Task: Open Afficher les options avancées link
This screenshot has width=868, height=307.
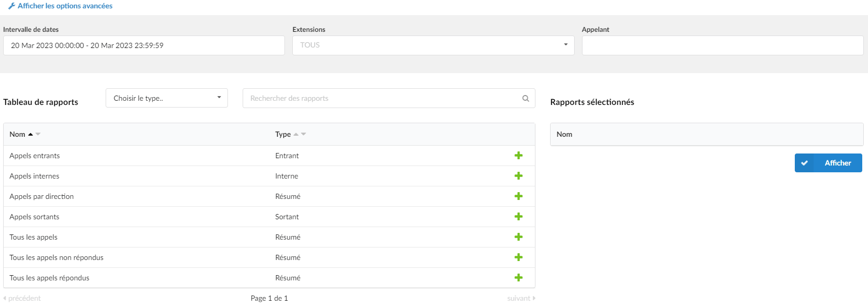Action: point(65,6)
